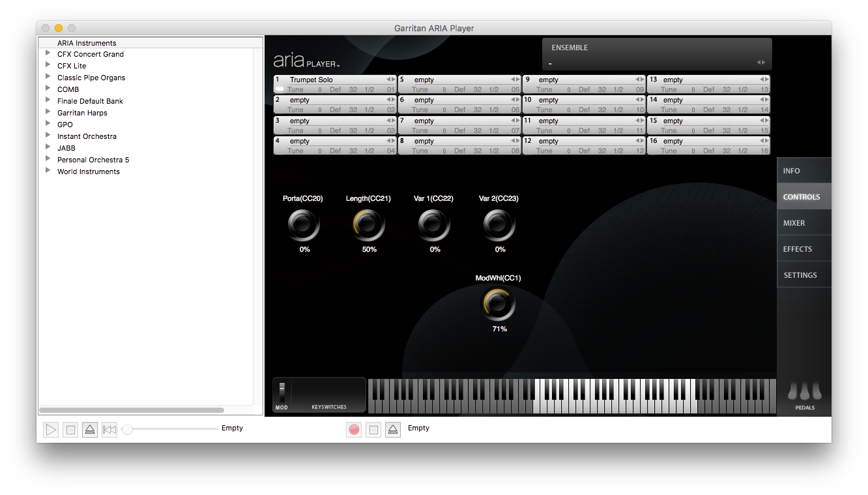
Task: Click the KEYSWITCHES display panel
Action: pos(329,395)
